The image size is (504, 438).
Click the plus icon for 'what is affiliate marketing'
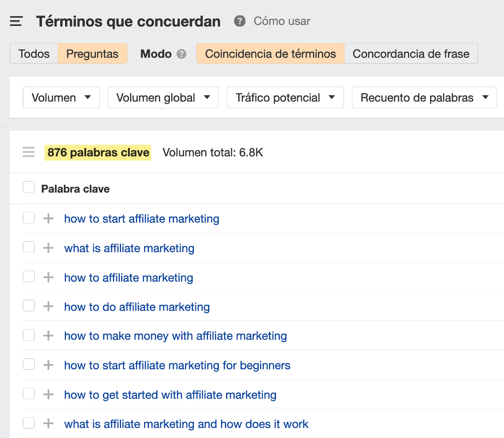(x=48, y=248)
